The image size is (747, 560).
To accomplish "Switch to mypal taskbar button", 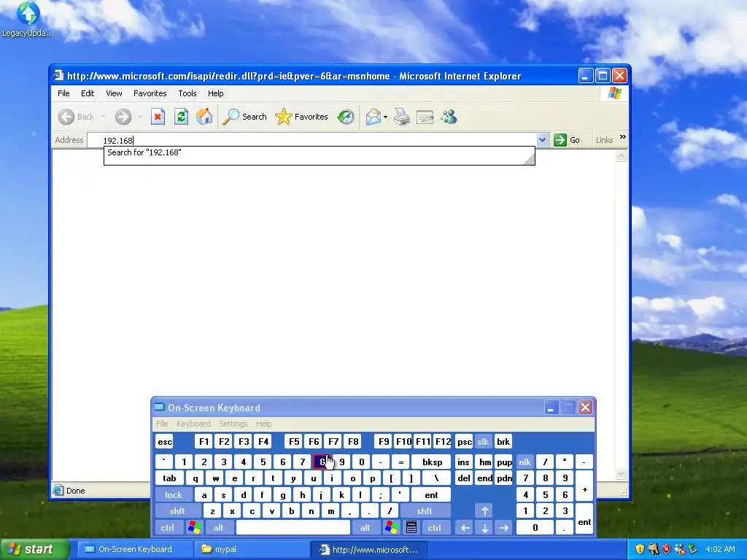I will 252,549.
